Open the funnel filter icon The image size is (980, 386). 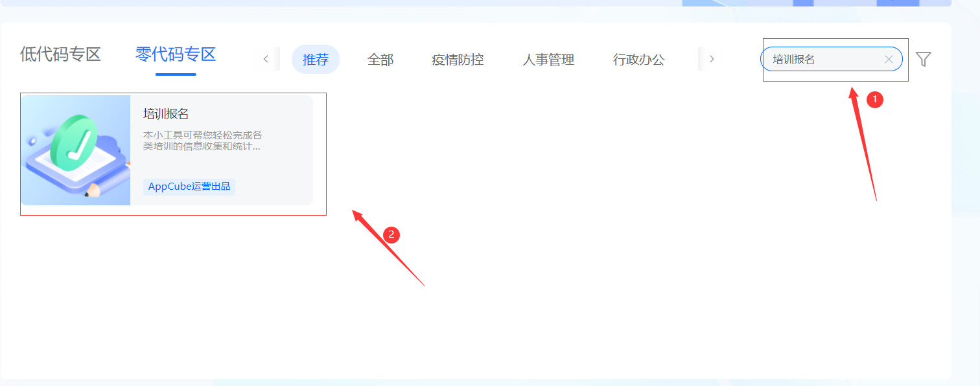click(924, 59)
